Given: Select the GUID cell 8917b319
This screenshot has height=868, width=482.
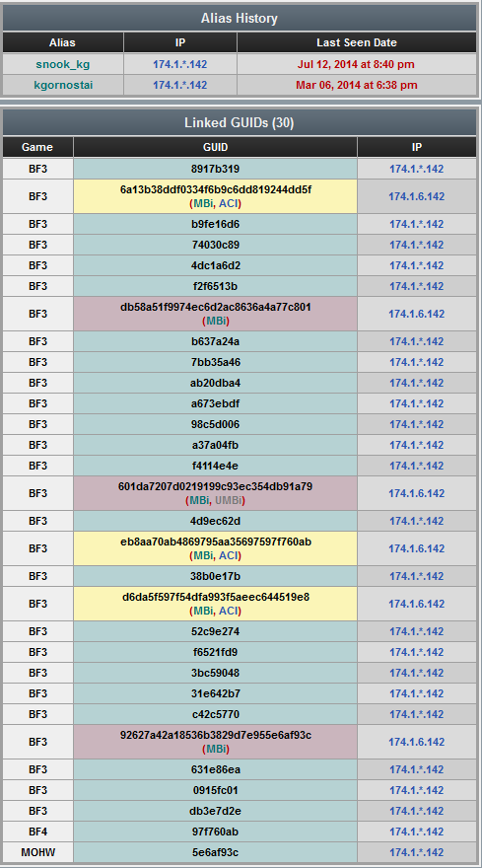Looking at the screenshot, I should point(215,169).
